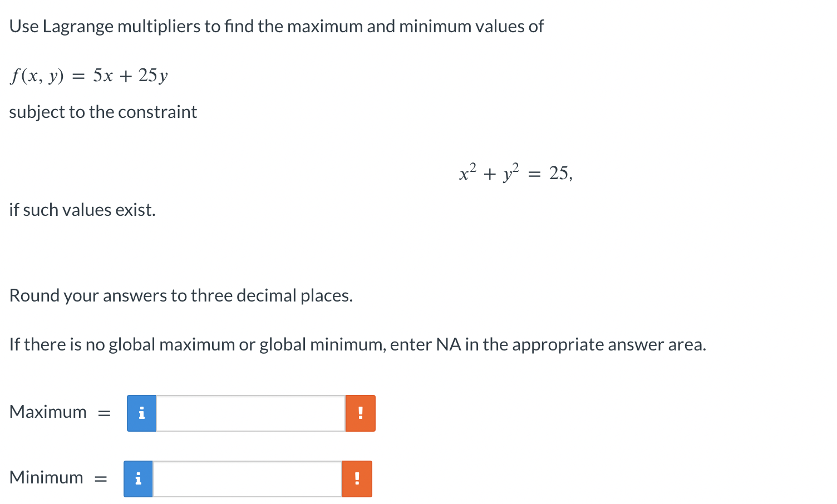Click the text Round your answers to three decimal places
Screen dimensions: 837x504
(181, 295)
